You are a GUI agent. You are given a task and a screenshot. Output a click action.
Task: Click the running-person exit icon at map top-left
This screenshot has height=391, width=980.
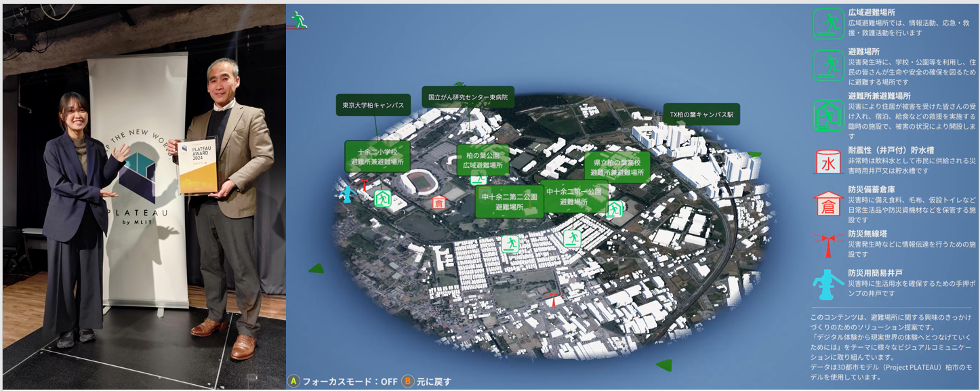click(x=298, y=20)
